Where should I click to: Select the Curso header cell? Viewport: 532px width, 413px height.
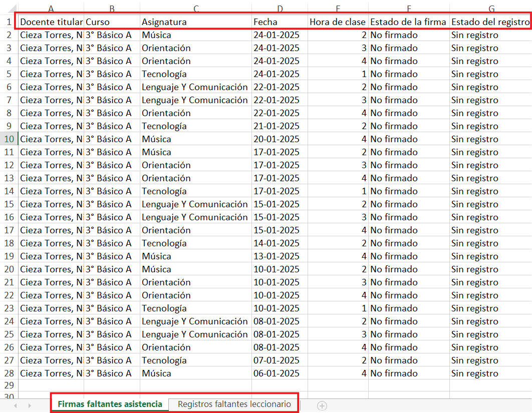point(112,22)
